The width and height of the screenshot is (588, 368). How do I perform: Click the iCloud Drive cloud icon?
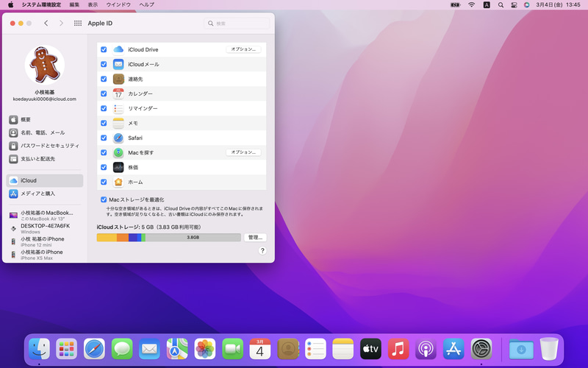pyautogui.click(x=118, y=49)
